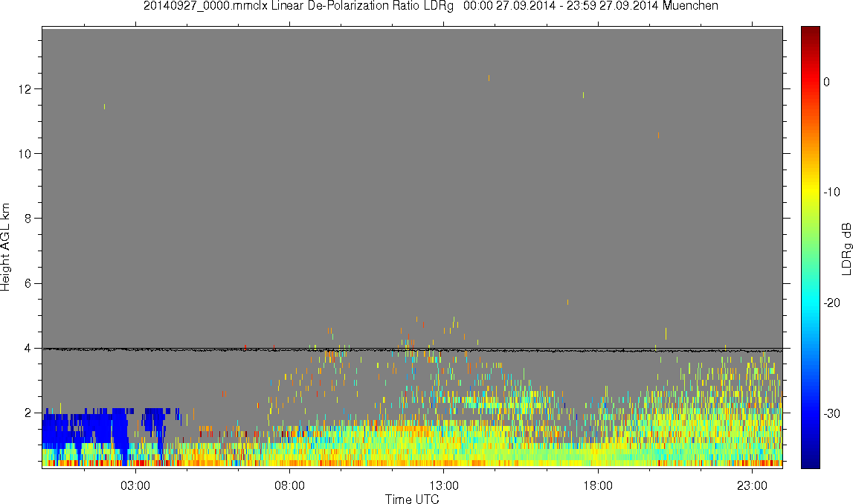Viewport: 853px width, 504px height.
Task: Click the height tick label 12
Action: coord(25,89)
